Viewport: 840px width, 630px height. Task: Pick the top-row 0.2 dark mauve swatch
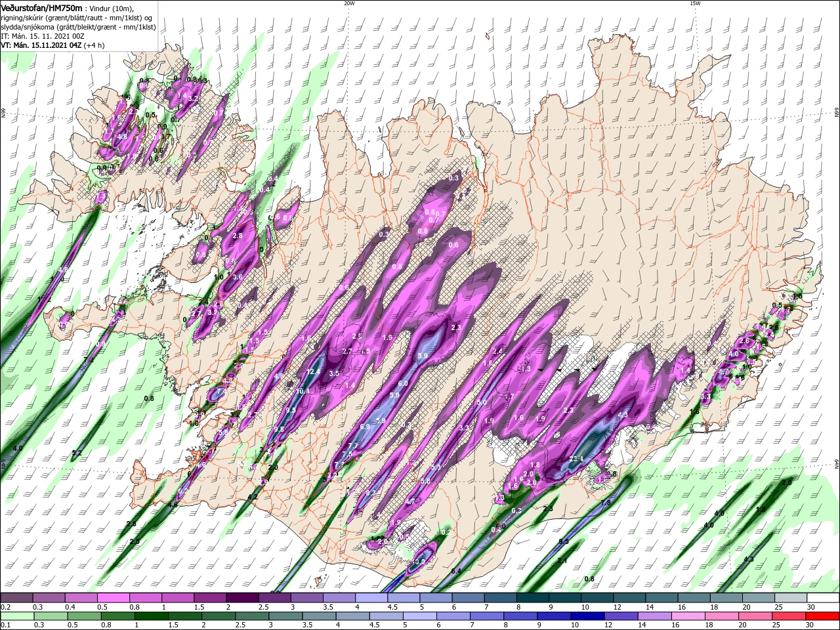point(16,598)
